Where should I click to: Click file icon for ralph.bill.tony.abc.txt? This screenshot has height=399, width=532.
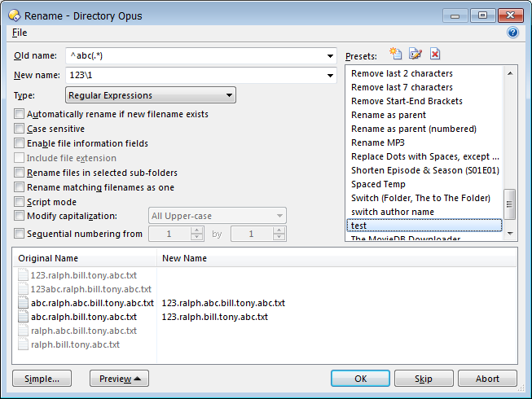pyautogui.click(x=23, y=344)
